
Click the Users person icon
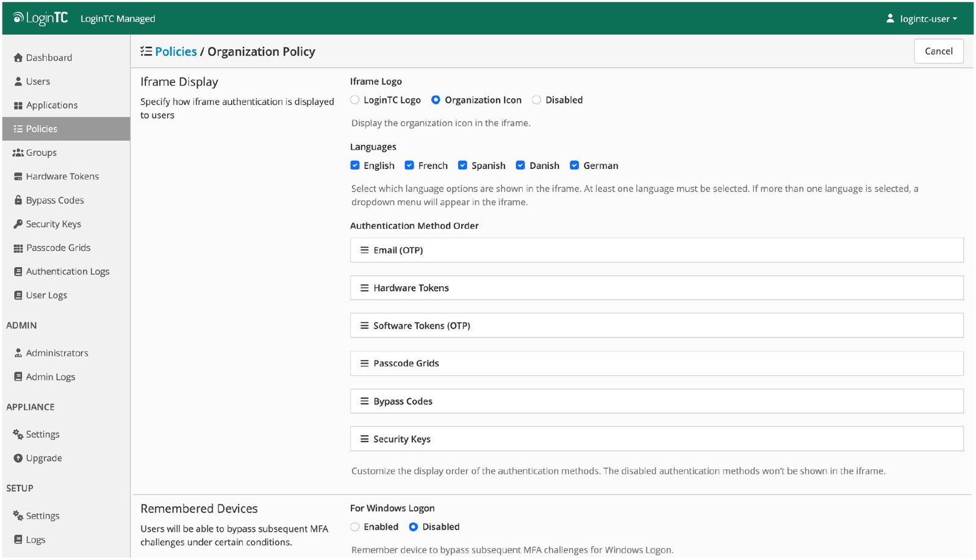(18, 81)
